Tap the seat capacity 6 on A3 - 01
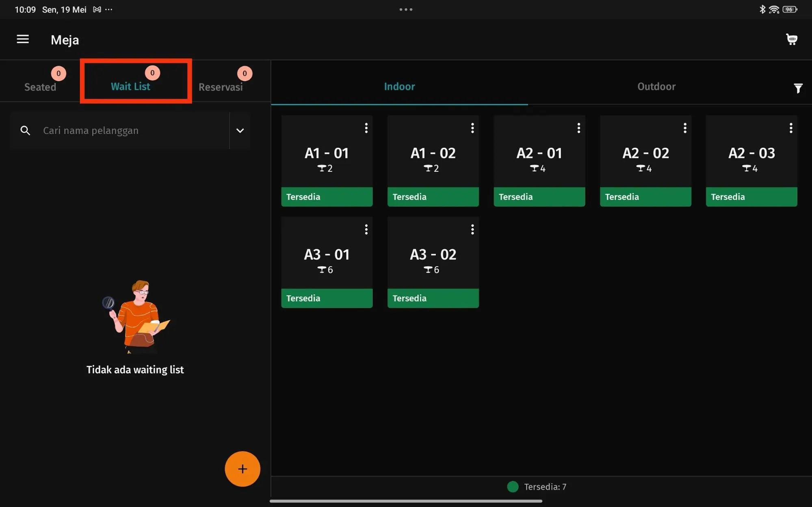812x507 pixels. point(325,270)
